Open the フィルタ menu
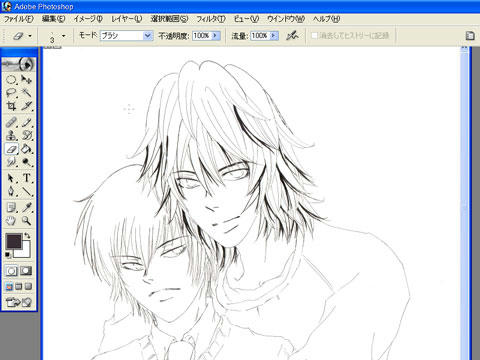This screenshot has height=360, width=480. tap(211, 19)
